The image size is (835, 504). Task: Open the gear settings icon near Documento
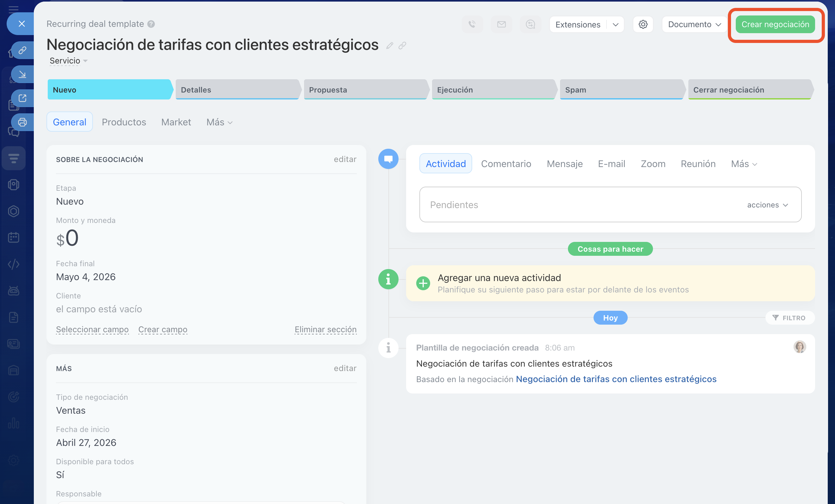click(x=643, y=24)
